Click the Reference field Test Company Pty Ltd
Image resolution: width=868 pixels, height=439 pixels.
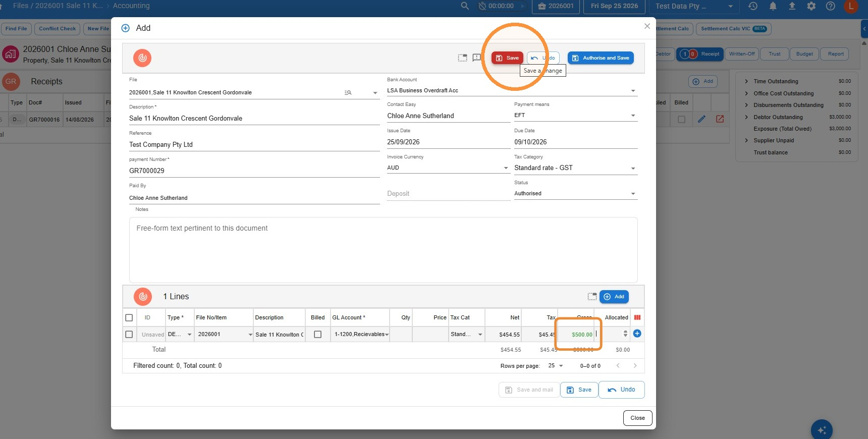tap(254, 145)
